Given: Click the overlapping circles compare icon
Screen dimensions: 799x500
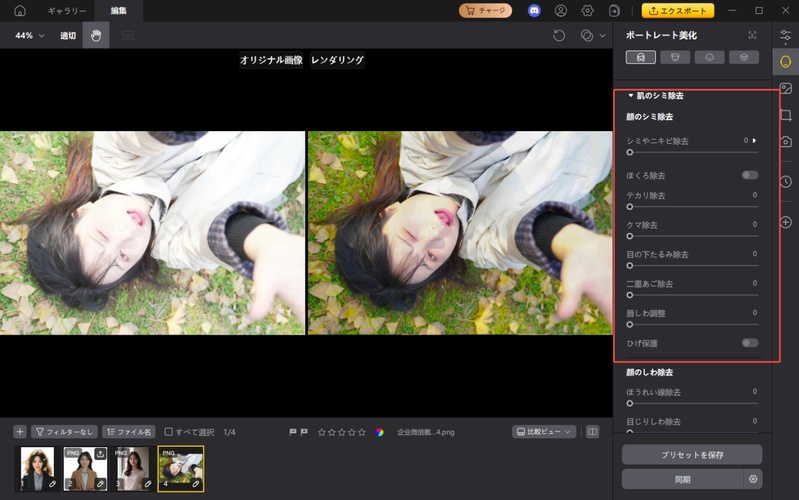Looking at the screenshot, I should pyautogui.click(x=587, y=35).
